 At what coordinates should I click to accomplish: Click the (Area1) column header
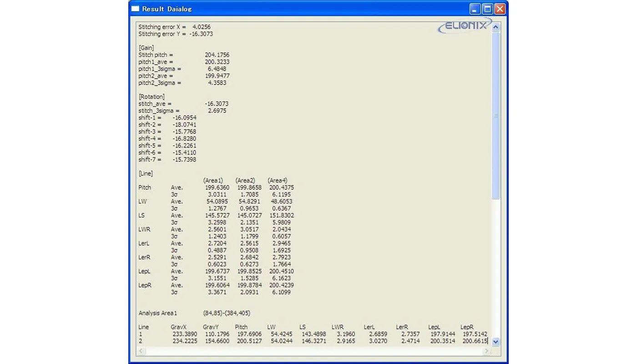pyautogui.click(x=213, y=181)
